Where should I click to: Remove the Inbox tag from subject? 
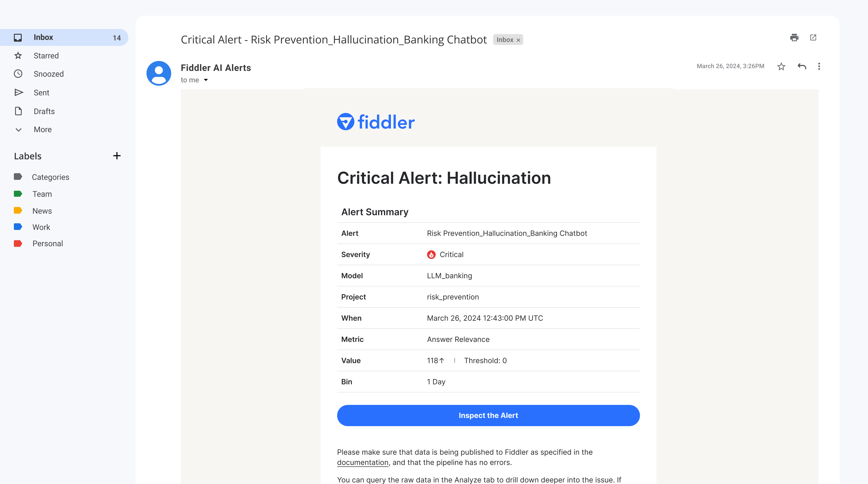click(x=518, y=40)
